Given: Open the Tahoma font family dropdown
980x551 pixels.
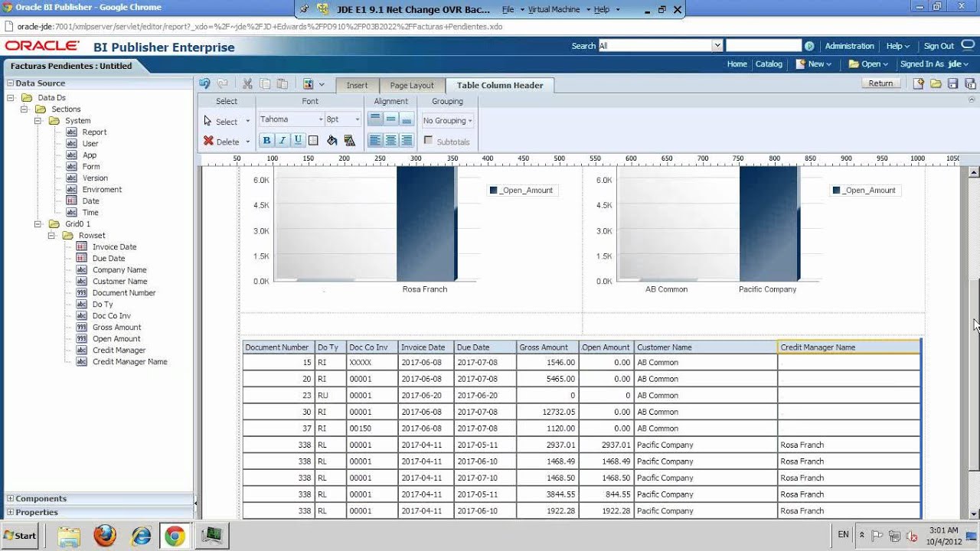Looking at the screenshot, I should coord(291,119).
